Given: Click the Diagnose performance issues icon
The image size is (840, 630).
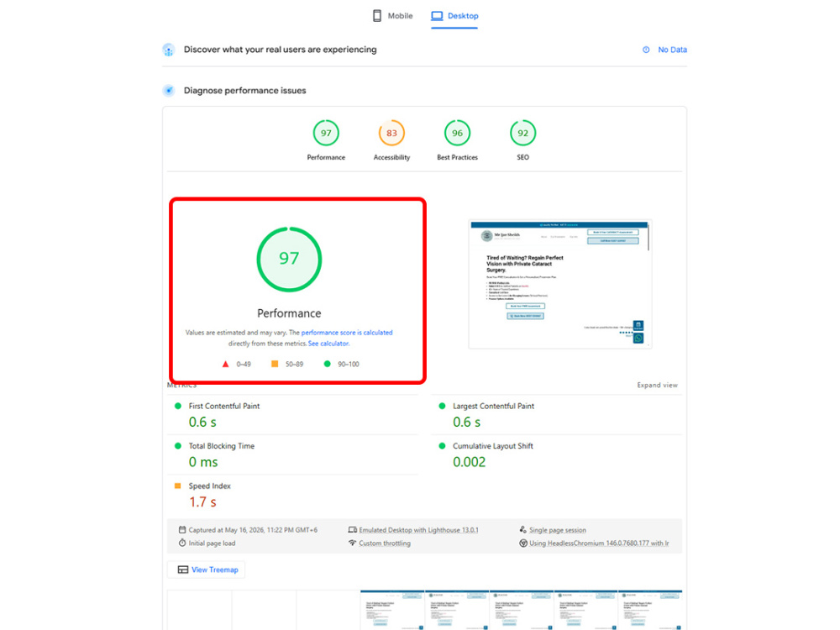Looking at the screenshot, I should [169, 91].
